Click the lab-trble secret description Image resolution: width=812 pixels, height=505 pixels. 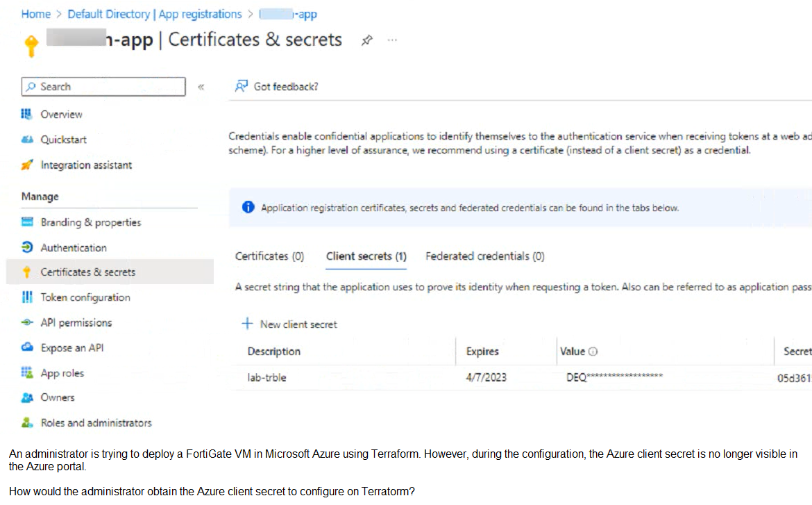(x=267, y=377)
